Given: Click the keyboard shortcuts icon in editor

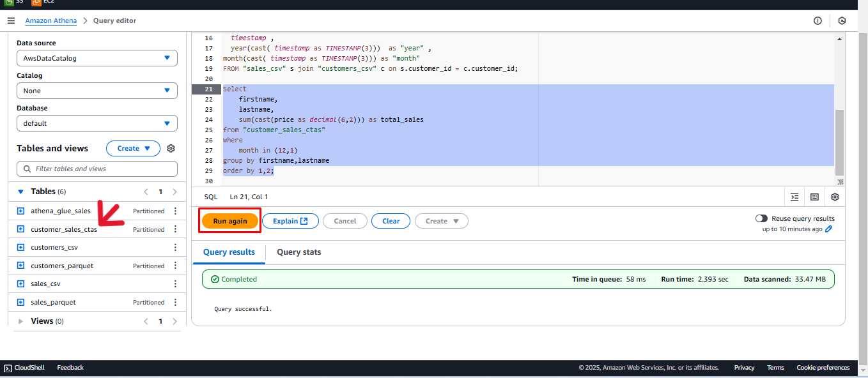Looking at the screenshot, I should point(814,197).
